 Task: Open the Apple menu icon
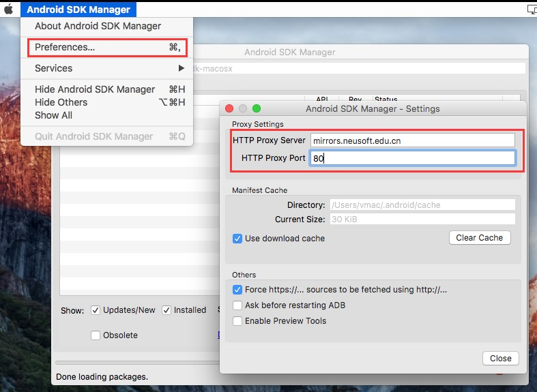click(9, 10)
